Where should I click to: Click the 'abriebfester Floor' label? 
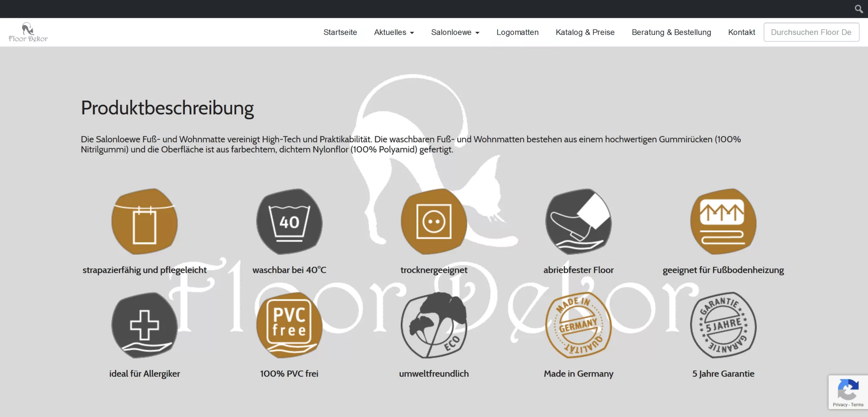pyautogui.click(x=579, y=270)
